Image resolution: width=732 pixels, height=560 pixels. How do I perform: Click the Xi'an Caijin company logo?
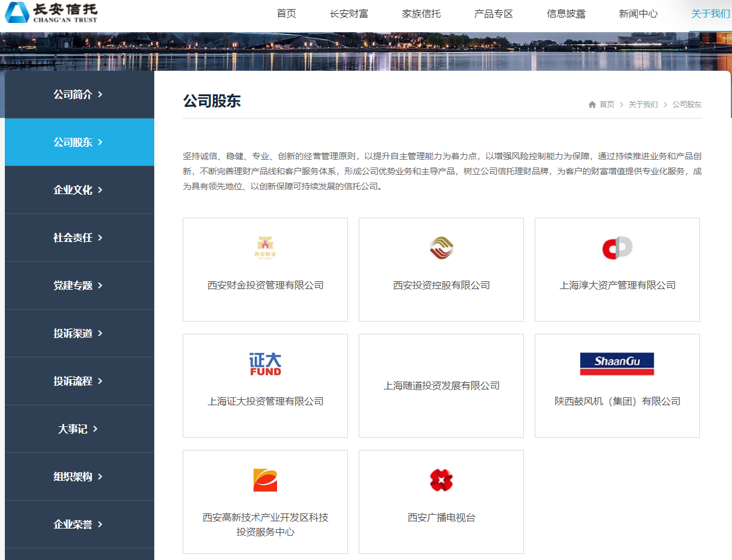[265, 248]
